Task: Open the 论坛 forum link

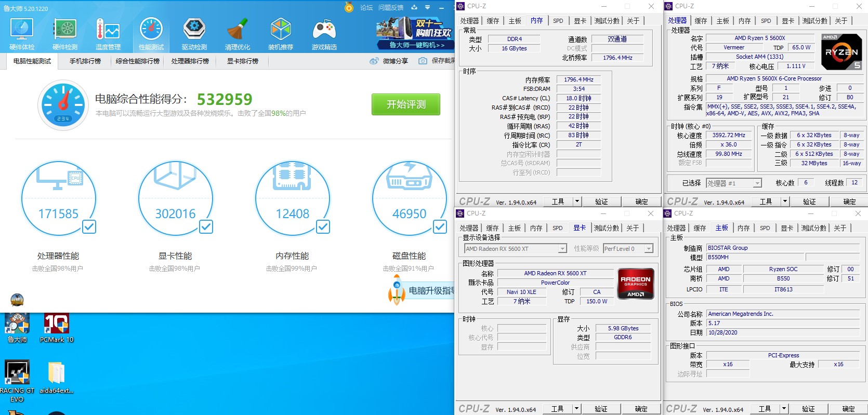Action: tap(366, 7)
